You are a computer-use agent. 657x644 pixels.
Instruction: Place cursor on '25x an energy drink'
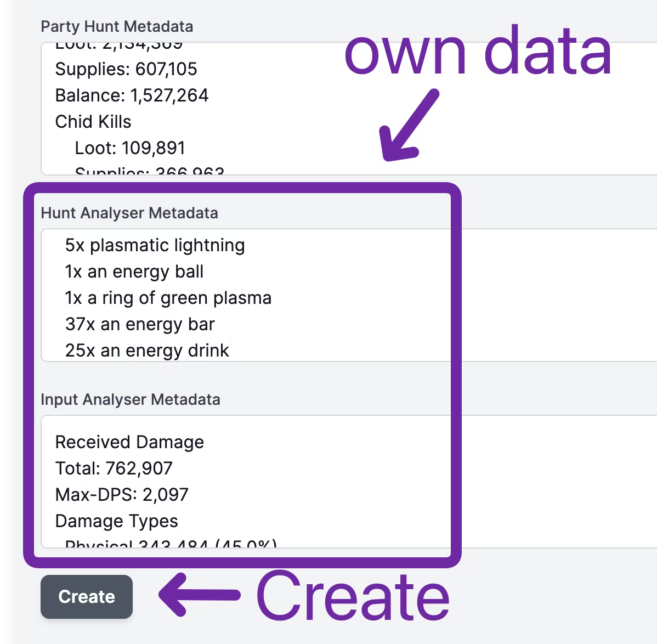click(x=147, y=351)
